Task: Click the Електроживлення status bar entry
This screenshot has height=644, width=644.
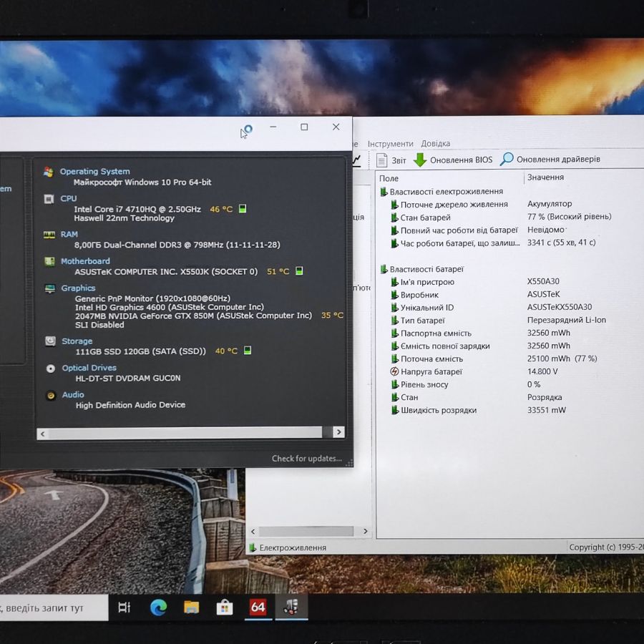Action: (288, 547)
